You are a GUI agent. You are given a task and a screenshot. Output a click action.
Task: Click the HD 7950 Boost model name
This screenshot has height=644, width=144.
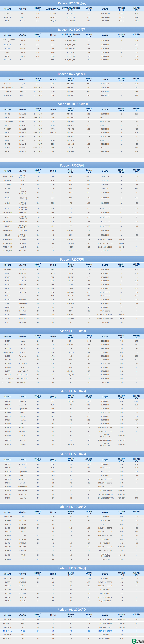click(x=7, y=352)
